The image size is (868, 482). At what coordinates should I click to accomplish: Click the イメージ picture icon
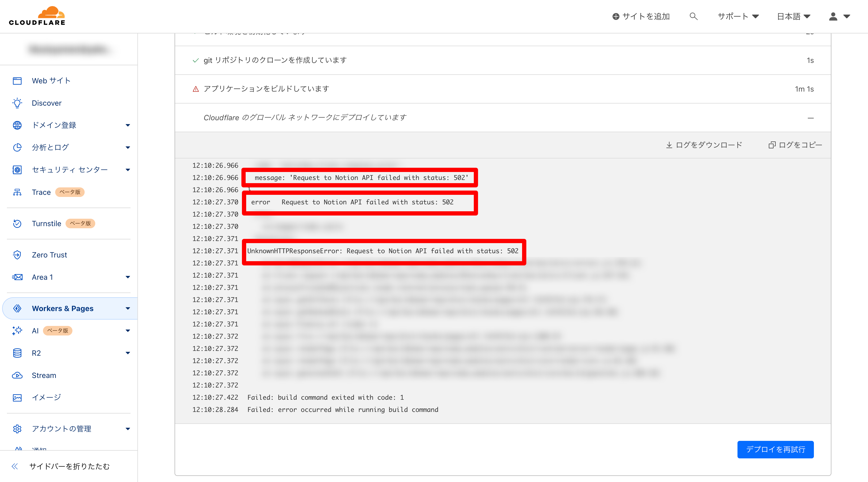[x=17, y=398]
